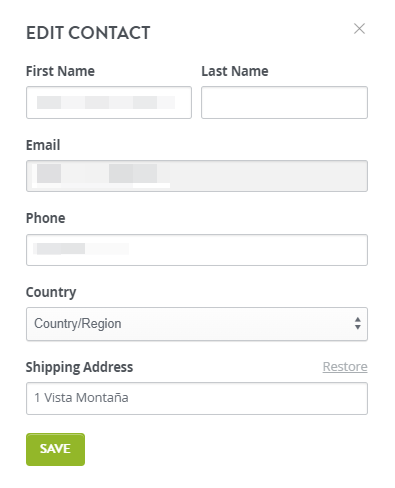The width and height of the screenshot is (395, 488).
Task: Close the Edit Contact dialog
Action: (359, 29)
